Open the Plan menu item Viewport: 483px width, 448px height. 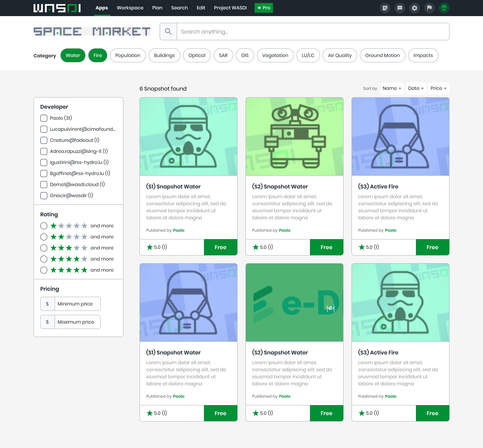click(157, 8)
